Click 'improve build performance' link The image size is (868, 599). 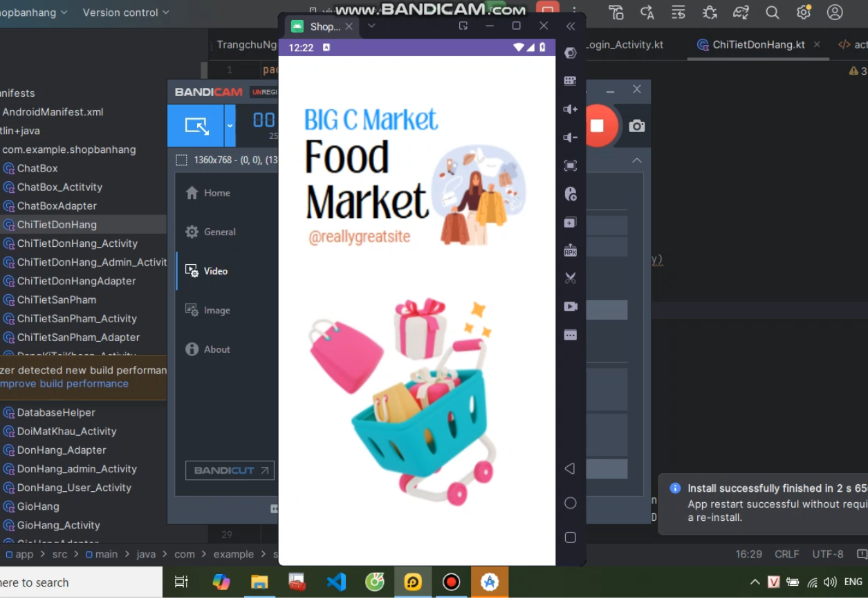tap(64, 384)
